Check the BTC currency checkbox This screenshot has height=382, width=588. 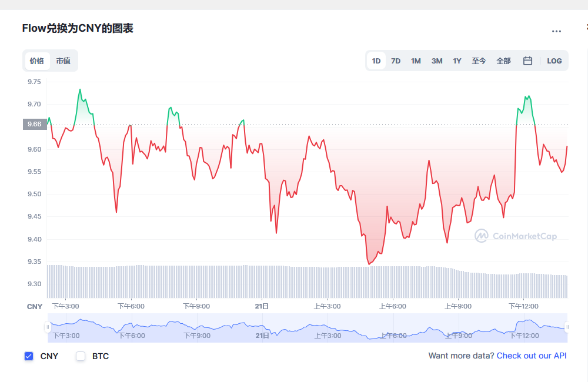pos(81,356)
